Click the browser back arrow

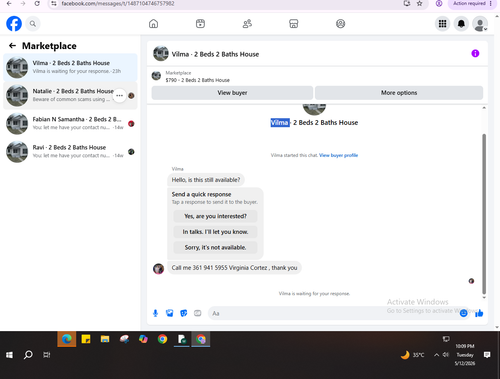point(9,3)
